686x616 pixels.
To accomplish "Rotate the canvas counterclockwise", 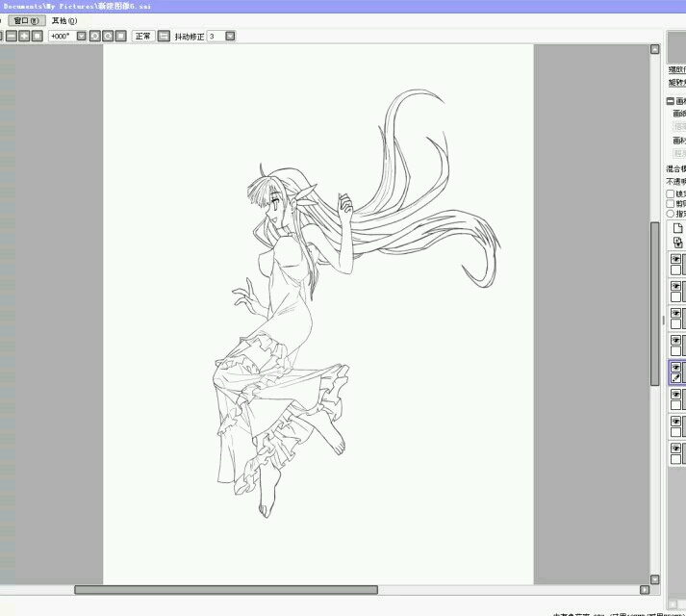I will (94, 36).
